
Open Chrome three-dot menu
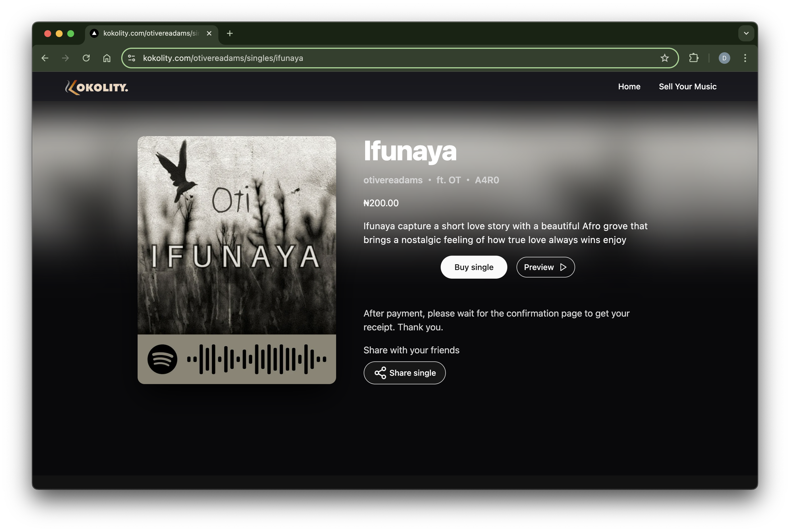745,58
